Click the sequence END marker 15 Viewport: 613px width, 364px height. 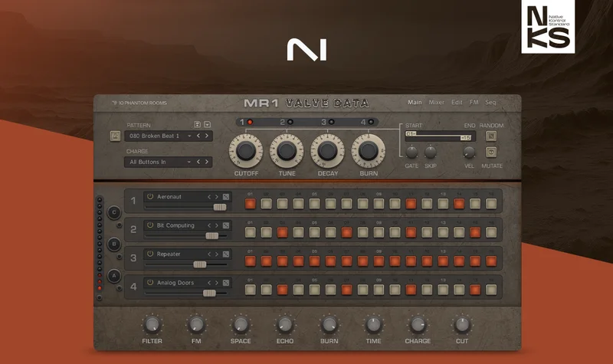pos(466,138)
